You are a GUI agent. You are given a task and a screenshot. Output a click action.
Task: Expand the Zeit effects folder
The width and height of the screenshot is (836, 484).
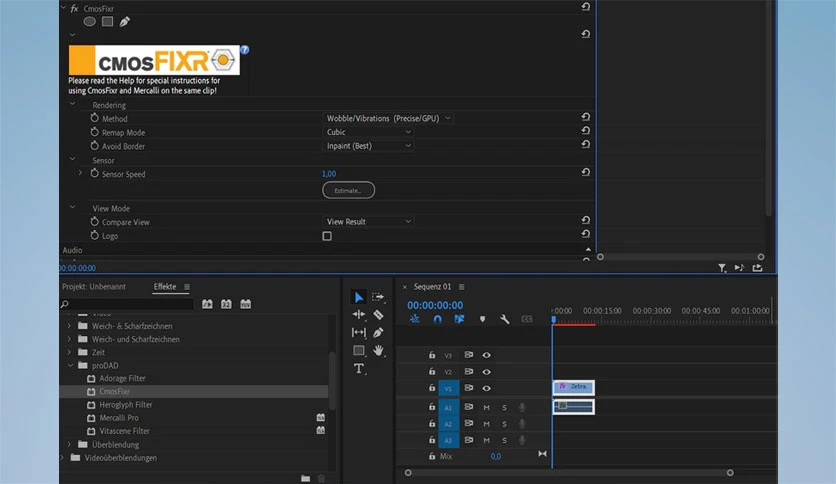coord(69,352)
